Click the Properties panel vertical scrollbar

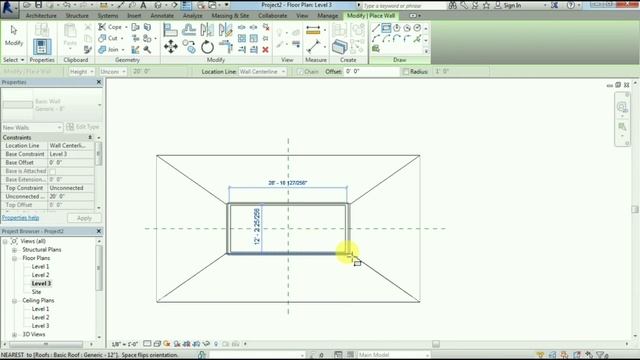pyautogui.click(x=98, y=154)
